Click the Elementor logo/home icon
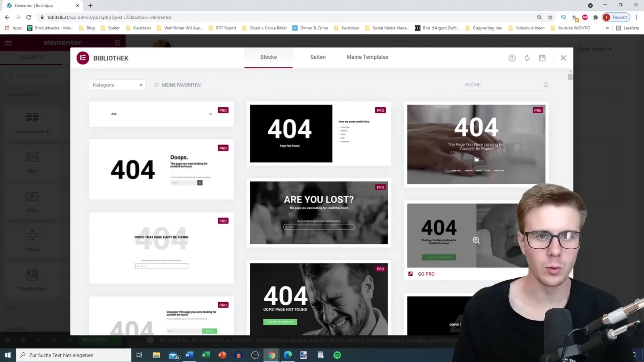This screenshot has height=362, width=644. click(x=83, y=58)
